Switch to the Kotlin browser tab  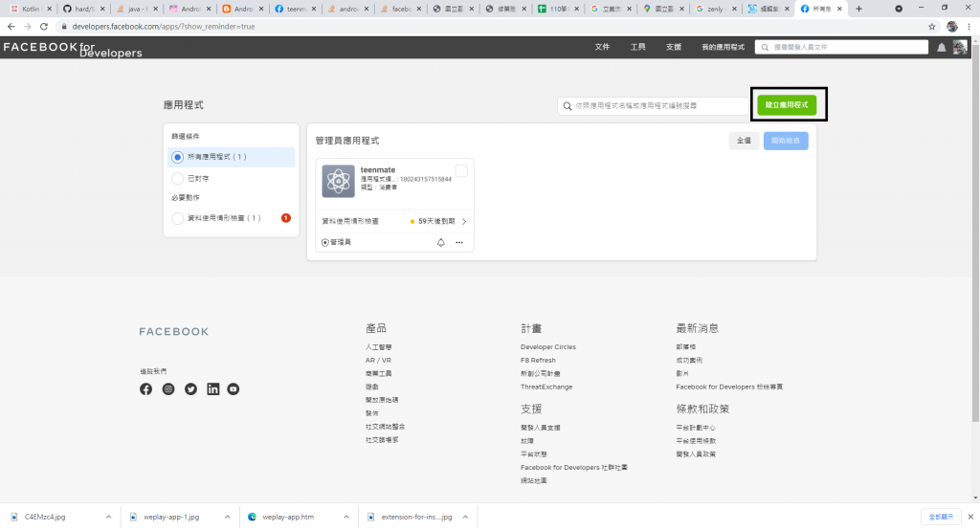click(30, 9)
